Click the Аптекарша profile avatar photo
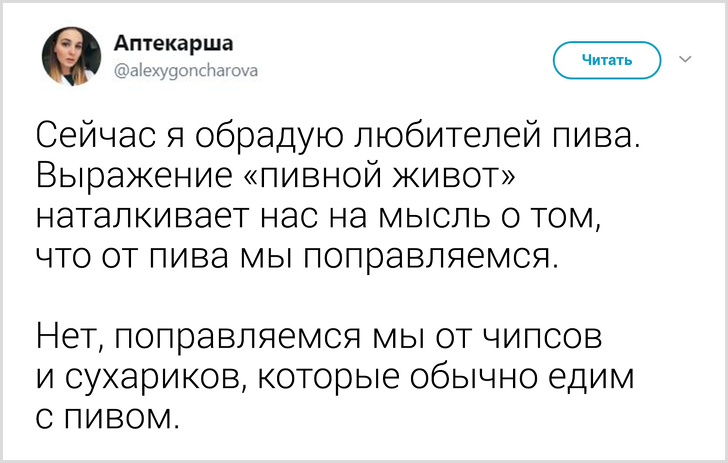Screen dimensions: 728x463 [70, 57]
